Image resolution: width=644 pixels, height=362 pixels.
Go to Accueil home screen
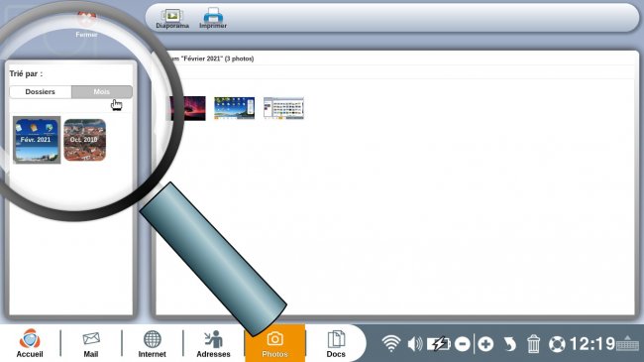tap(30, 343)
